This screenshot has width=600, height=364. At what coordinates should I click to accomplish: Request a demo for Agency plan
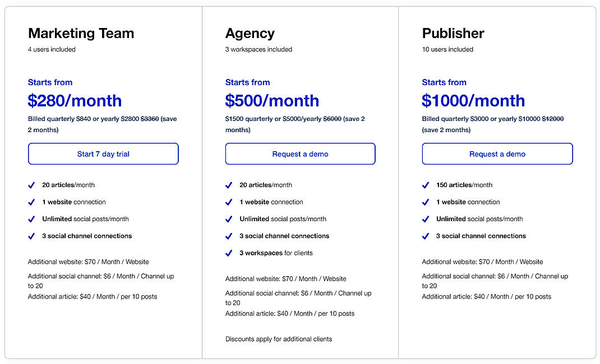point(300,154)
